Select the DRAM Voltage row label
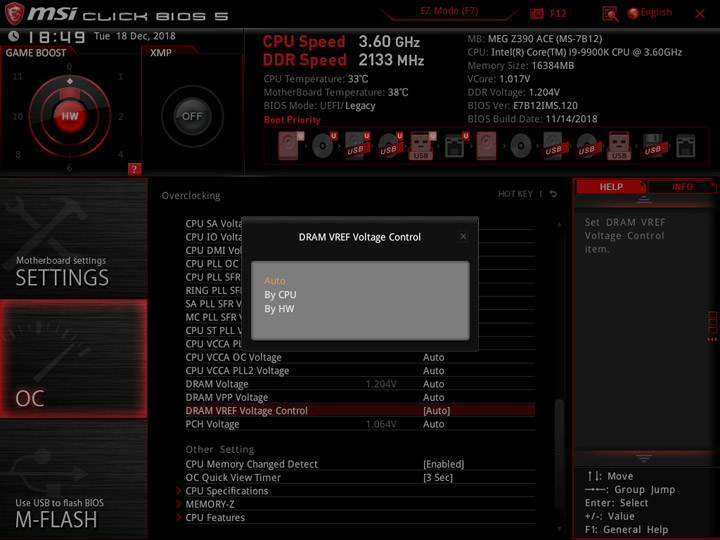 pyautogui.click(x=217, y=384)
